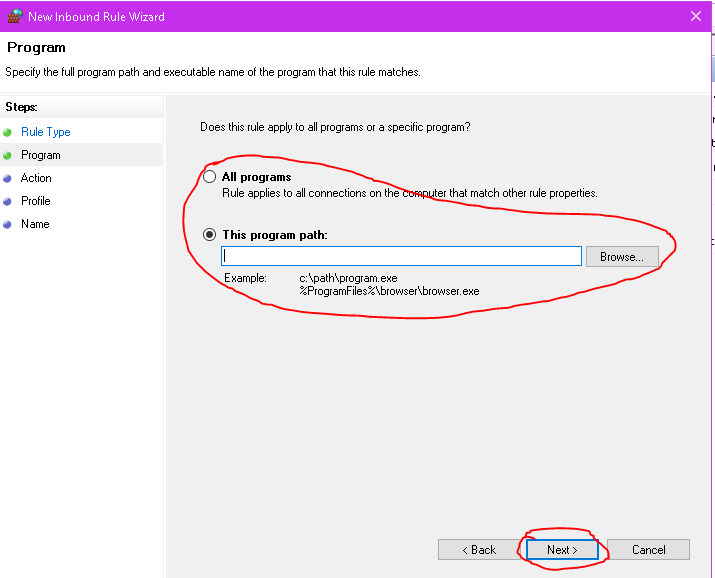Open the Browse file dialog
Viewport: 715px width, 578px height.
click(x=622, y=257)
